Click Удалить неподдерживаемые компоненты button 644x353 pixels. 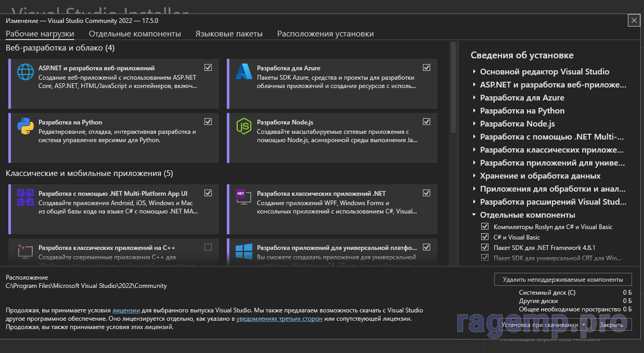click(563, 279)
